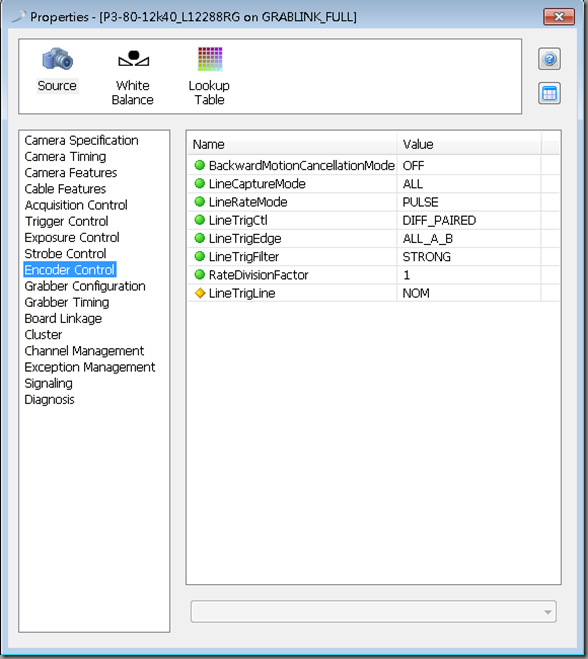The width and height of the screenshot is (588, 659).
Task: Open the Lookup Table section
Action: coord(209,76)
